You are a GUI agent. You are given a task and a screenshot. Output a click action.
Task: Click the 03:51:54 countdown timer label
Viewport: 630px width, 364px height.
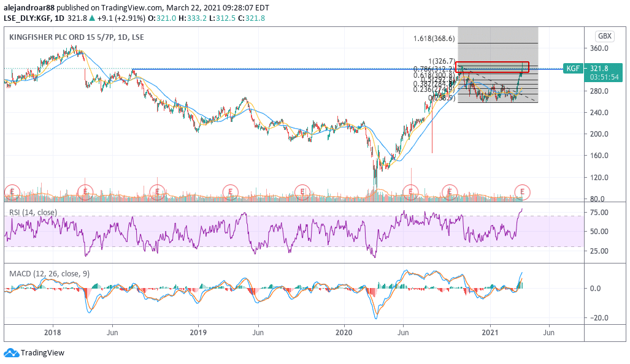(604, 77)
